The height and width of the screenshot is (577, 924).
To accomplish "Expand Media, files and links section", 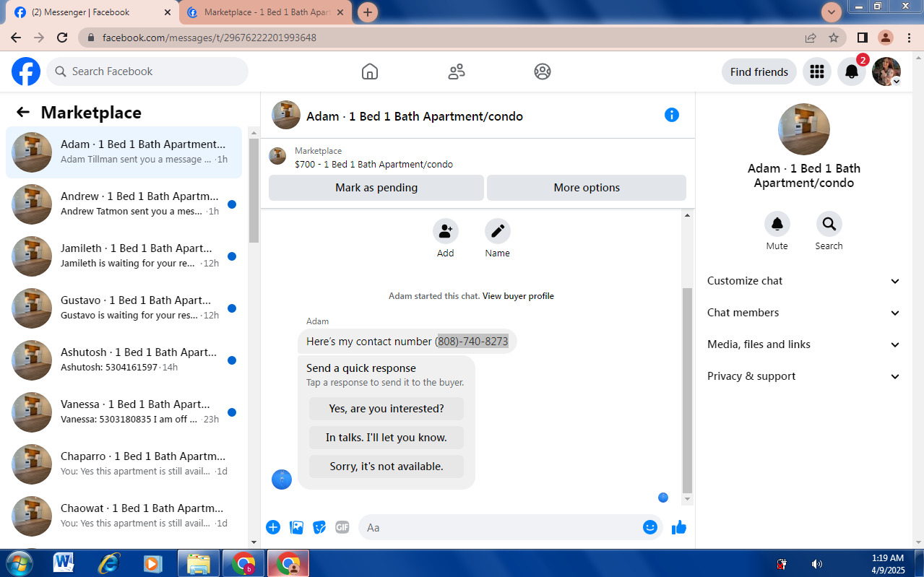I will [x=804, y=344].
